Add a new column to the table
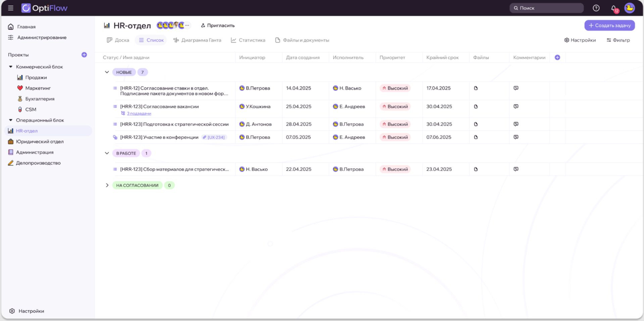Screen dimensions: 644x321 click(557, 57)
